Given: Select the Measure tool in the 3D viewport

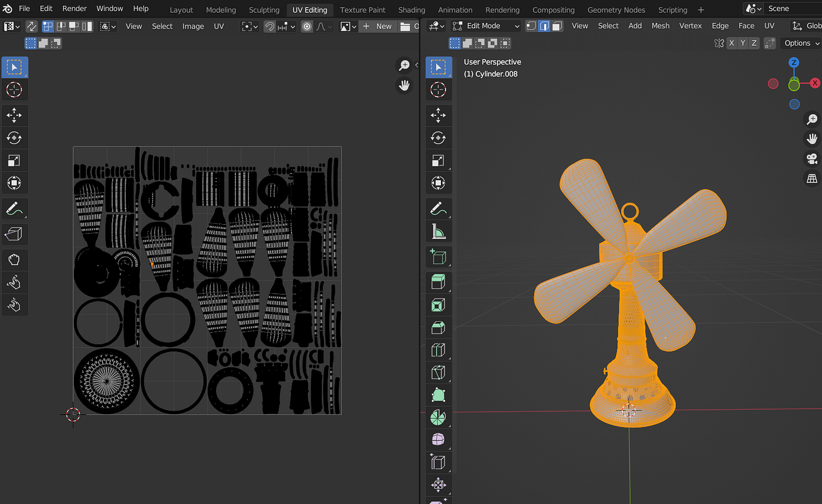Looking at the screenshot, I should point(439,232).
